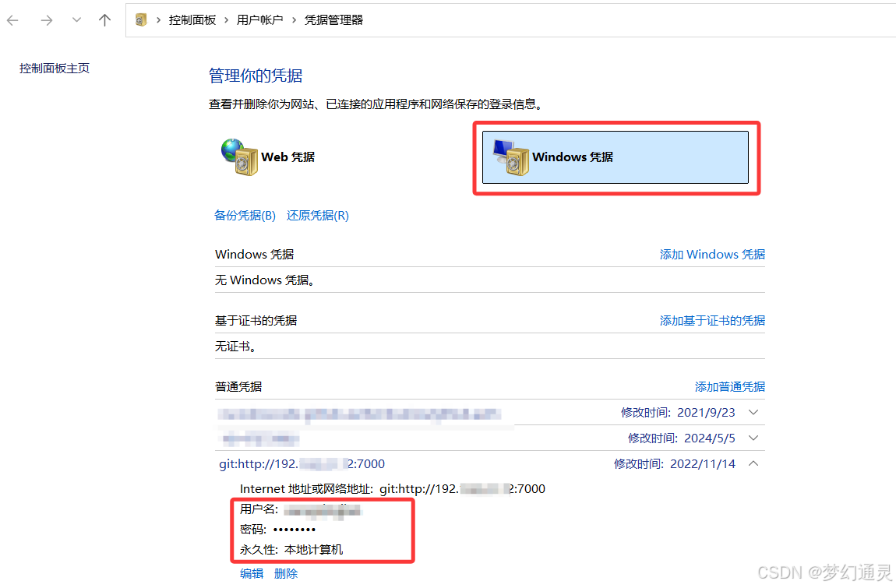Click 永久性: 本地计算机 text
Screen dimensions: 896x588
tap(291, 550)
